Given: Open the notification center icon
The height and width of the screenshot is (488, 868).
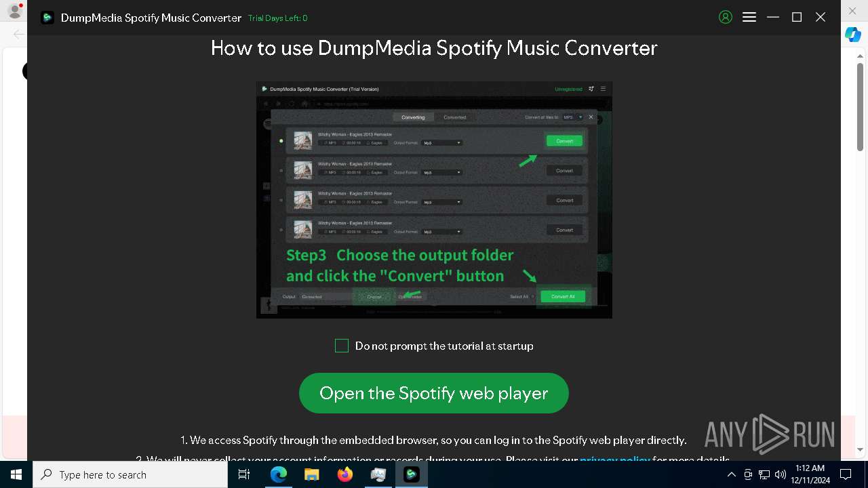Looking at the screenshot, I should (846, 474).
